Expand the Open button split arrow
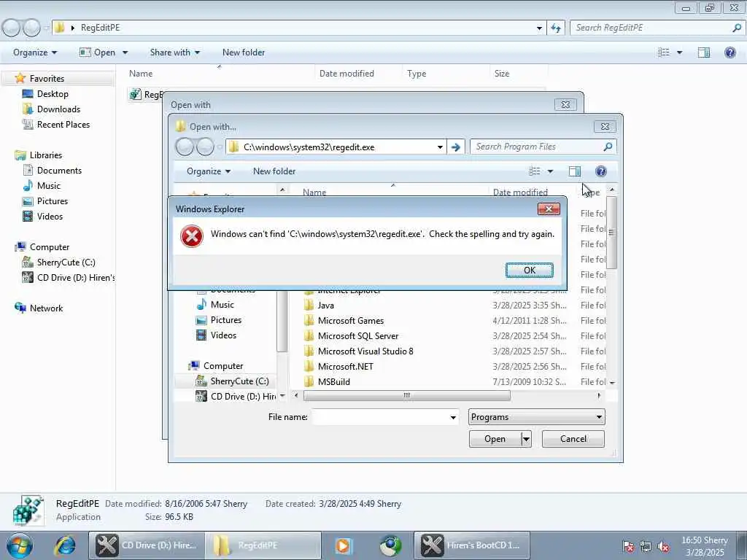 [x=526, y=438]
